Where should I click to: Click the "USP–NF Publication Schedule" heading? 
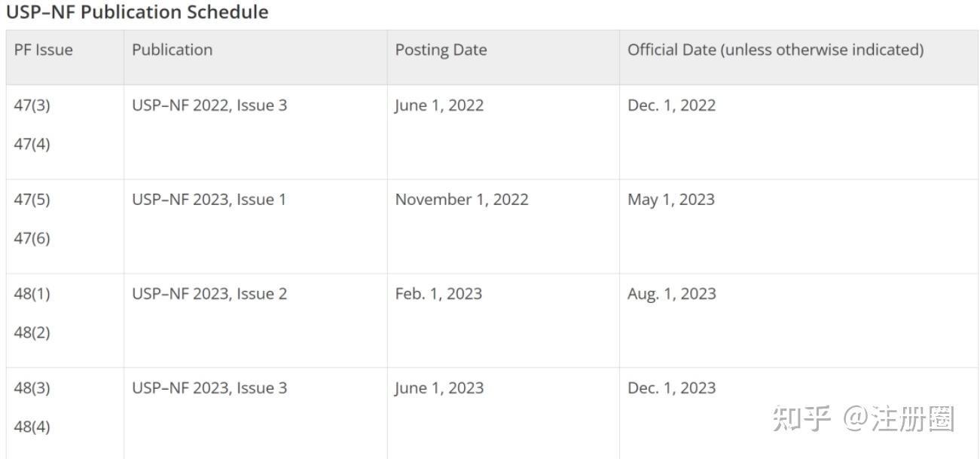click(x=137, y=12)
